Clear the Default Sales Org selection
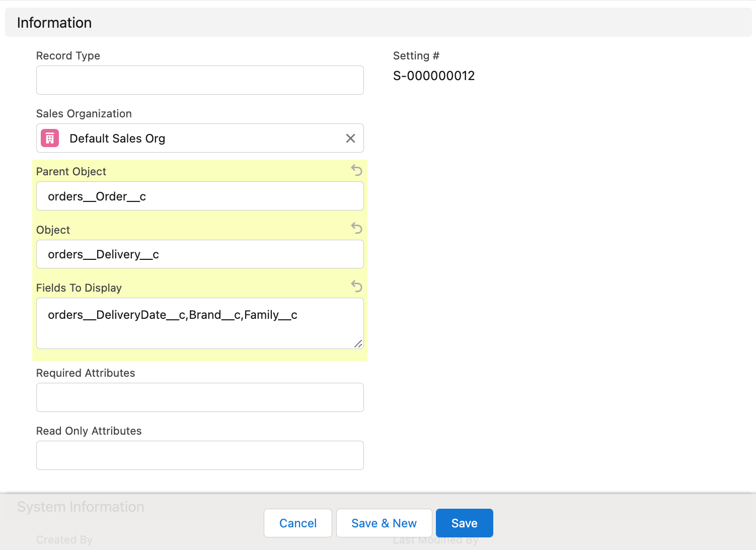 pyautogui.click(x=350, y=137)
